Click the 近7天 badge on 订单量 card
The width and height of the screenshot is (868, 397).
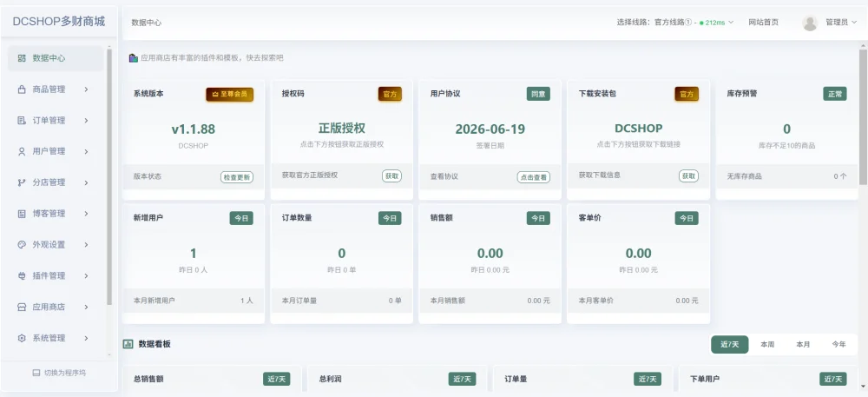[648, 380]
